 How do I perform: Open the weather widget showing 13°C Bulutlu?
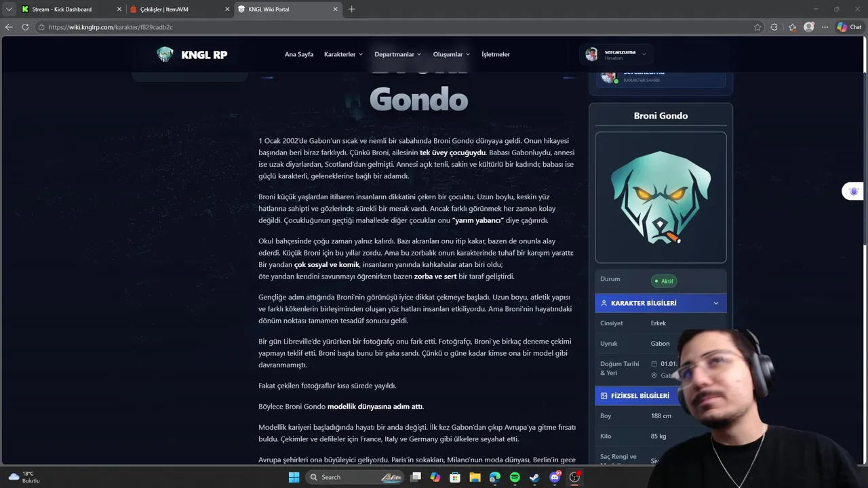click(x=24, y=477)
